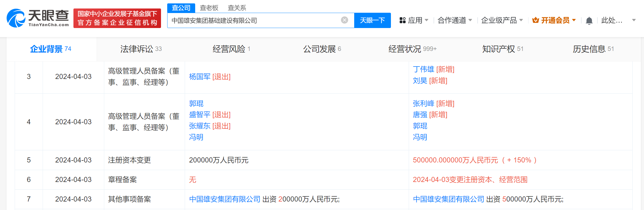Viewport: 644px width, 210px height.
Task: Click the company name search field
Action: tap(254, 20)
